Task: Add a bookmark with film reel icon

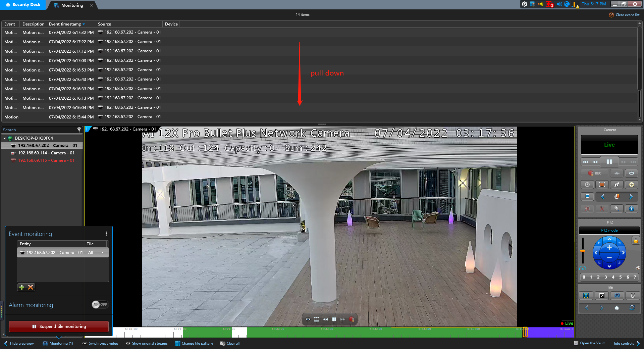Action: coord(617,197)
